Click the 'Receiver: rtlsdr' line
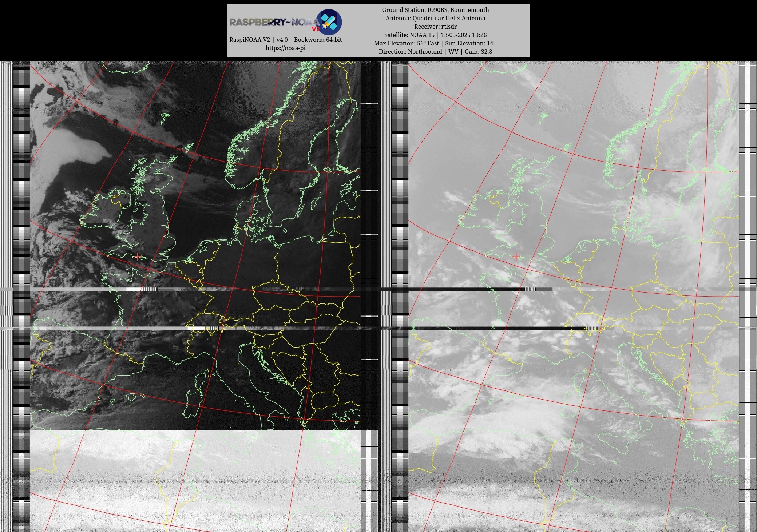Image resolution: width=757 pixels, height=532 pixels. tap(435, 27)
